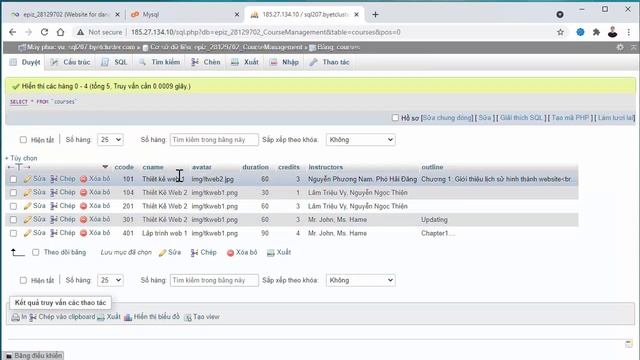Screen dimensions: 640x360
Task: Click the Chép copy icon for row 101
Action: tap(54, 179)
